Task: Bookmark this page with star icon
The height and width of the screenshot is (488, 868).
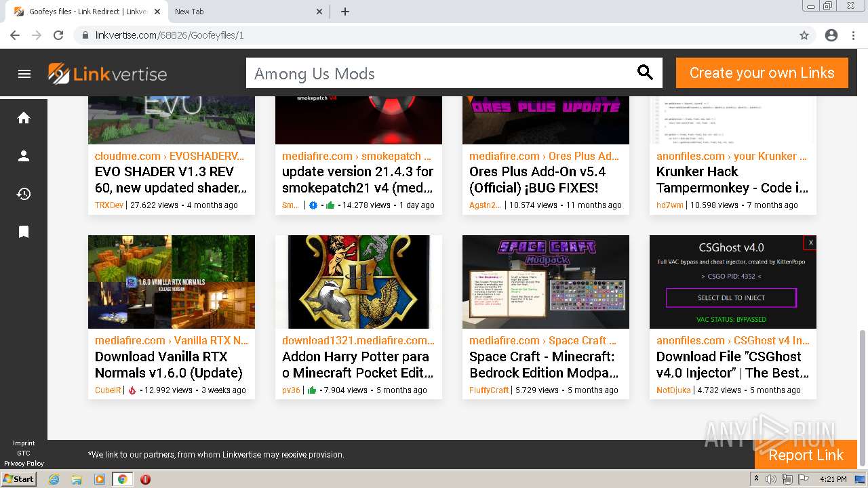Action: (x=804, y=35)
